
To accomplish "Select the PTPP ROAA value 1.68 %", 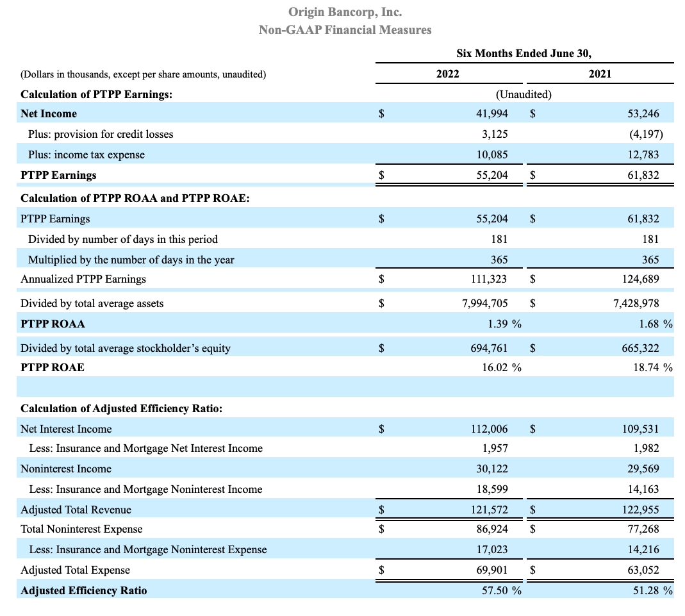I will click(656, 324).
